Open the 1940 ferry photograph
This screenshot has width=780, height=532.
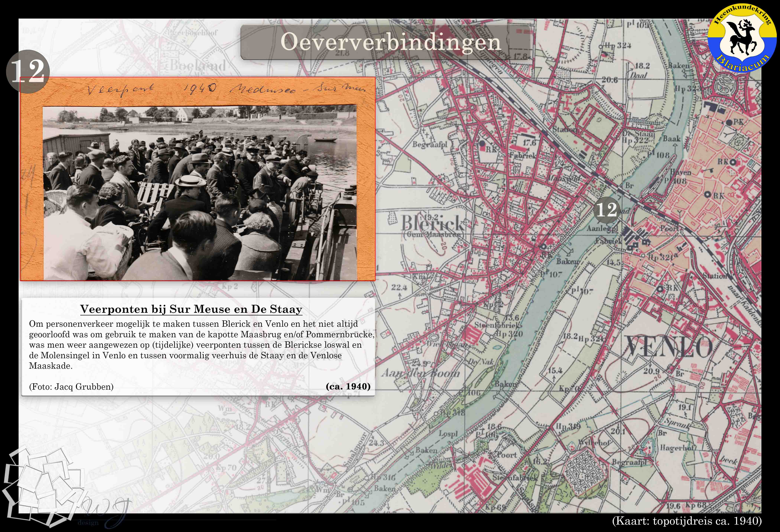[200, 193]
